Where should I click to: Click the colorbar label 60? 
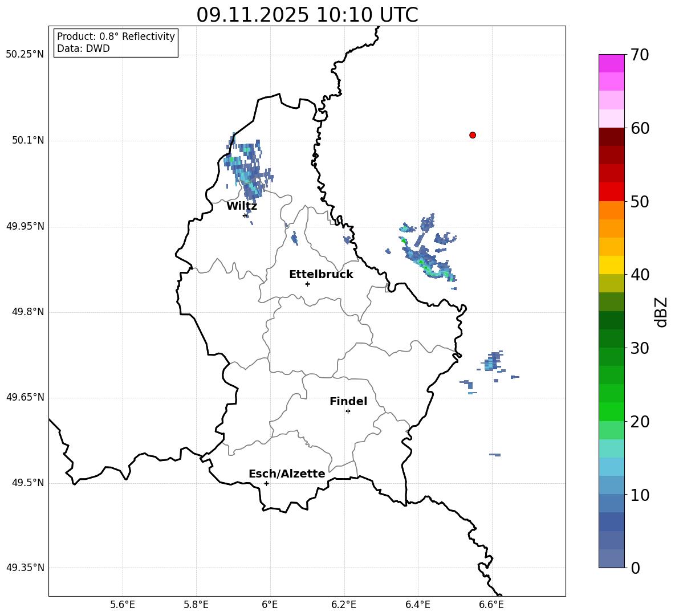[640, 128]
